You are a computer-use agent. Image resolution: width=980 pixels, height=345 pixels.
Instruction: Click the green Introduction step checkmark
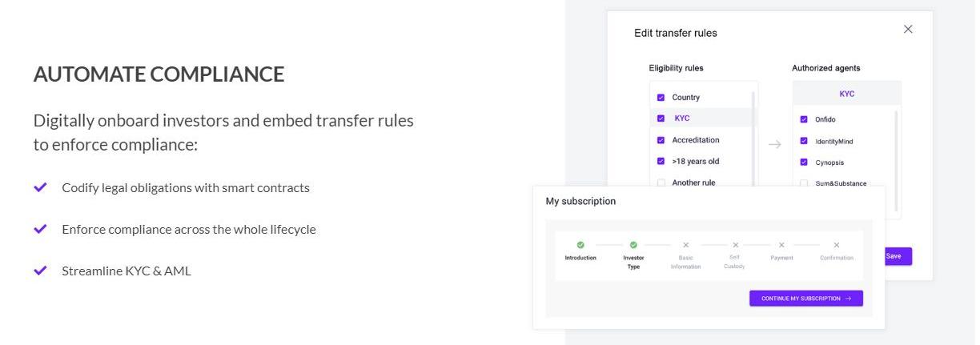[x=580, y=245]
